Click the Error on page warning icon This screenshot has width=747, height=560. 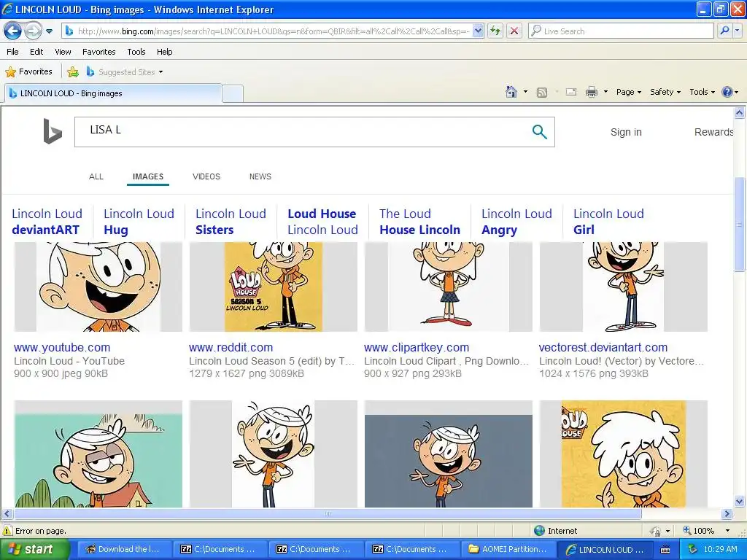click(7, 531)
